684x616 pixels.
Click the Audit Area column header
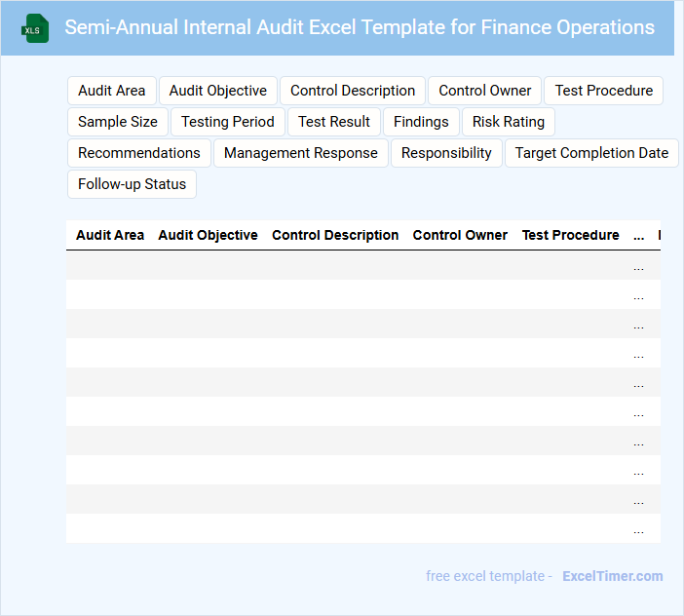pos(110,235)
